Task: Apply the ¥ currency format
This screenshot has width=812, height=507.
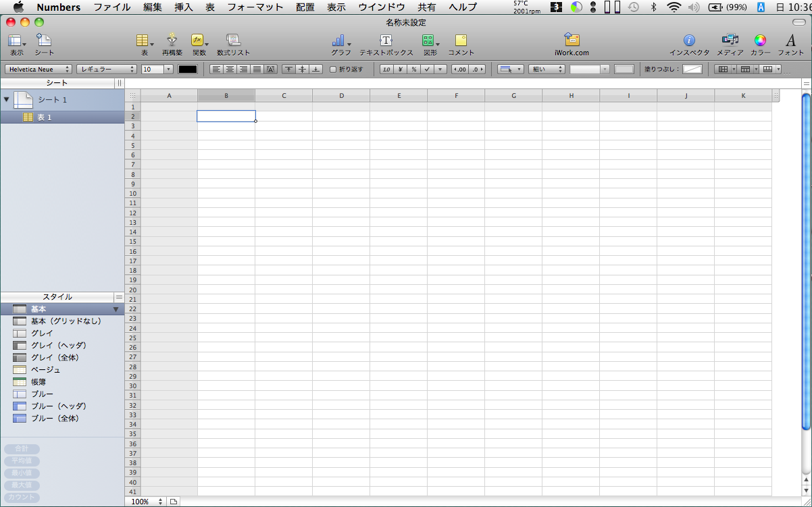Action: [400, 69]
